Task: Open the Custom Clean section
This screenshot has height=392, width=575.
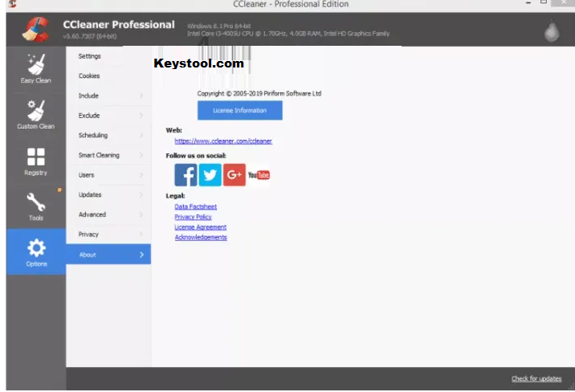Action: [x=36, y=114]
